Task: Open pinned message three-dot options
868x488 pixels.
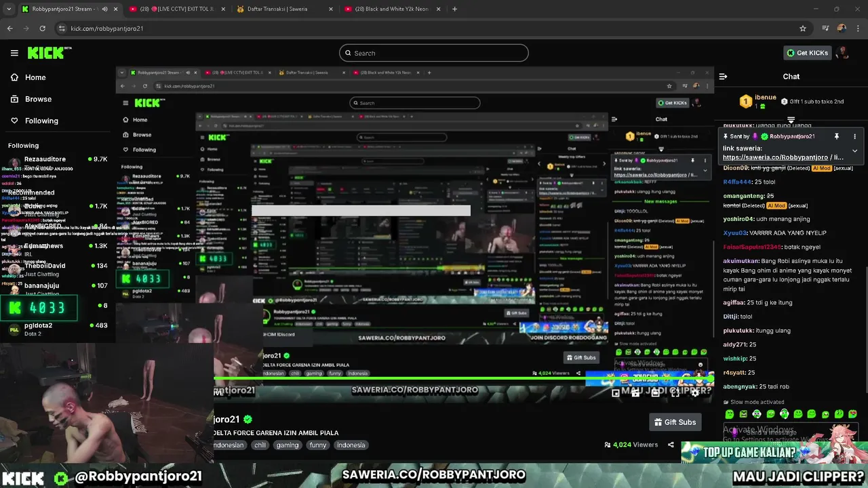Action: 854,136
